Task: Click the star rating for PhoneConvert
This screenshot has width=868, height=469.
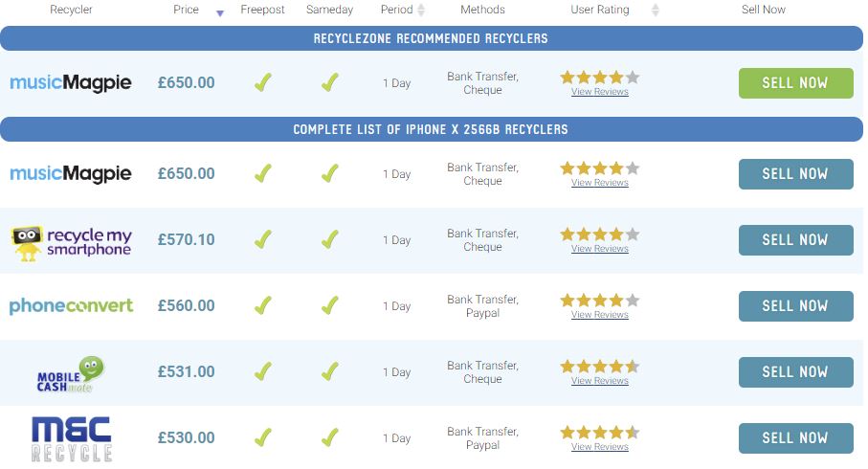Action: [599, 301]
